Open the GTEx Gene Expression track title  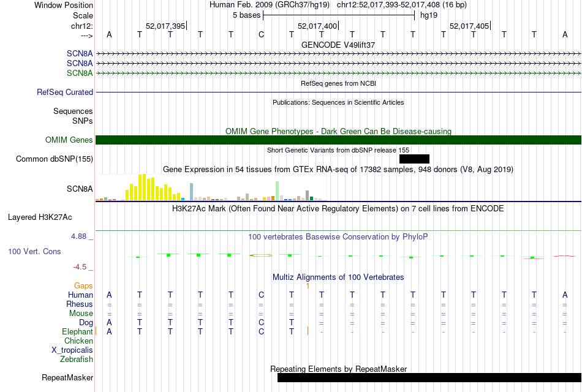338,170
